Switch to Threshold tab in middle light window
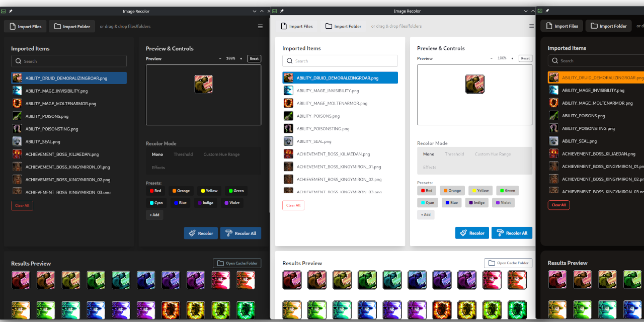 pos(454,154)
